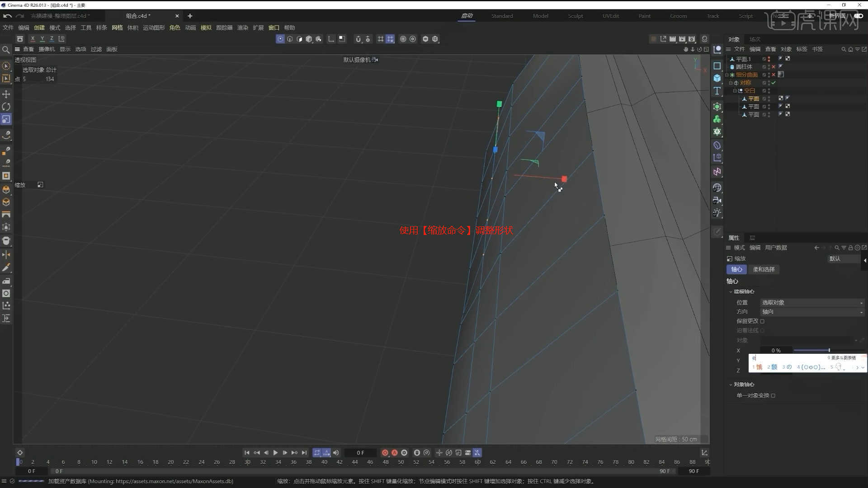Select the 平面.1 object in object manager
The image size is (868, 488).
(x=743, y=59)
